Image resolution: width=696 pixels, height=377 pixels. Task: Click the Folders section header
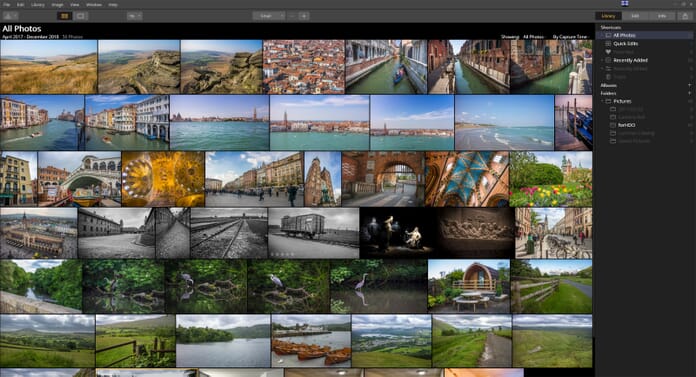pyautogui.click(x=608, y=93)
